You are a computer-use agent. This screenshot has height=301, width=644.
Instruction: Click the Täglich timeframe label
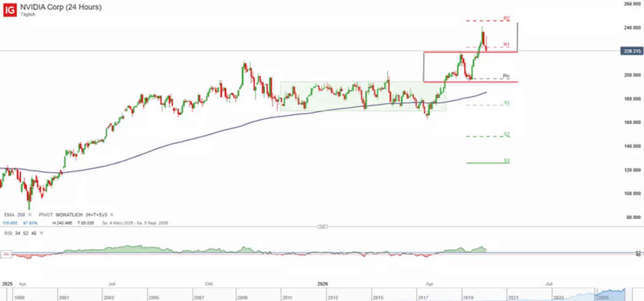[28, 14]
